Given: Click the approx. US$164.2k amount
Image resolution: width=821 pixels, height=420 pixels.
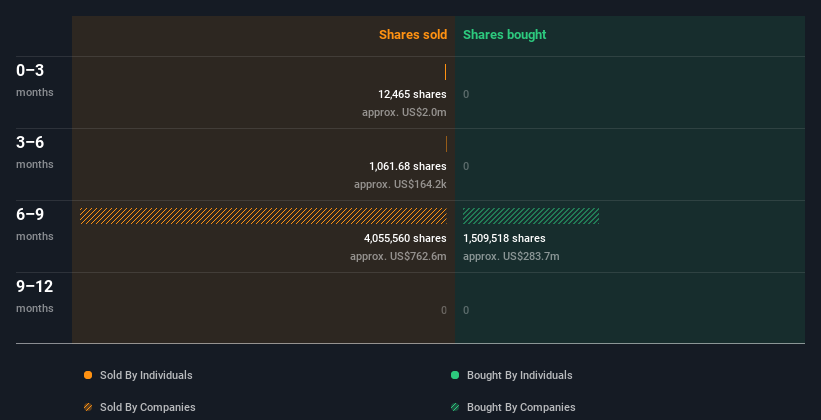Looking at the screenshot, I should [x=401, y=184].
